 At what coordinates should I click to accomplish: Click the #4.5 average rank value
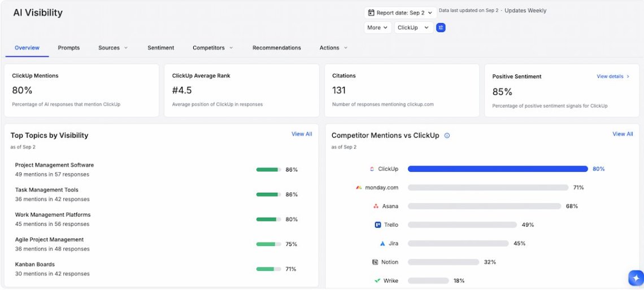182,90
